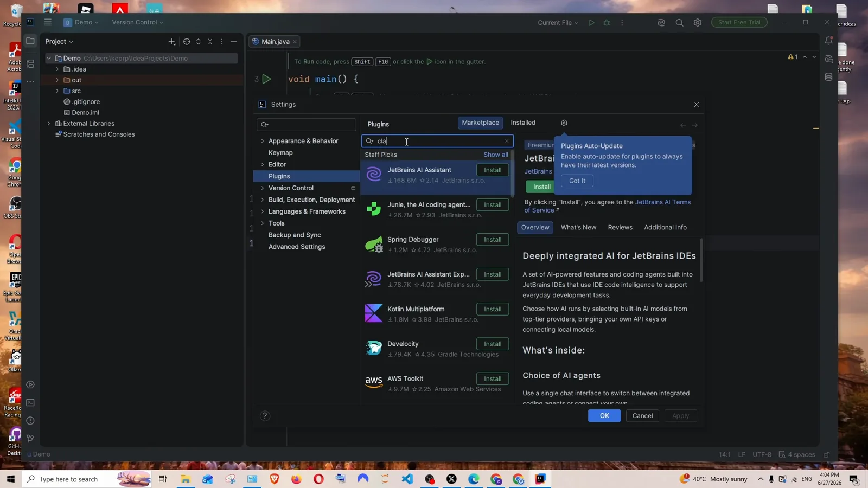868x488 pixels.
Task: Open Terminal tool window icon
Action: tap(30, 403)
